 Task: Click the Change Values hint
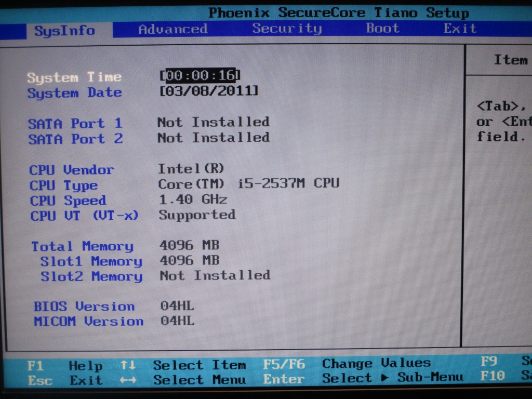(377, 363)
